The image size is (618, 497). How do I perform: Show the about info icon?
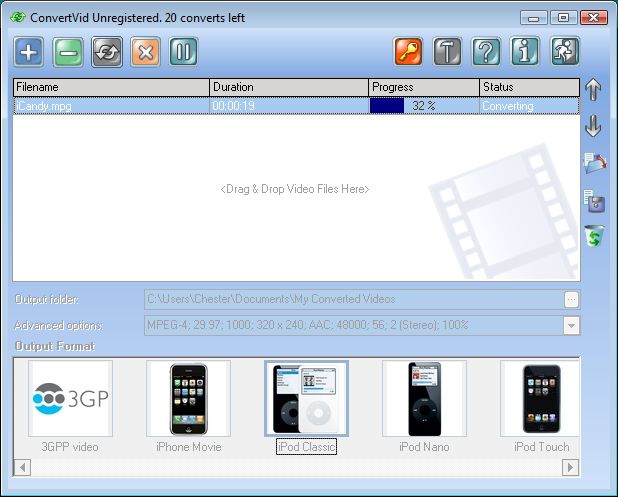[525, 52]
